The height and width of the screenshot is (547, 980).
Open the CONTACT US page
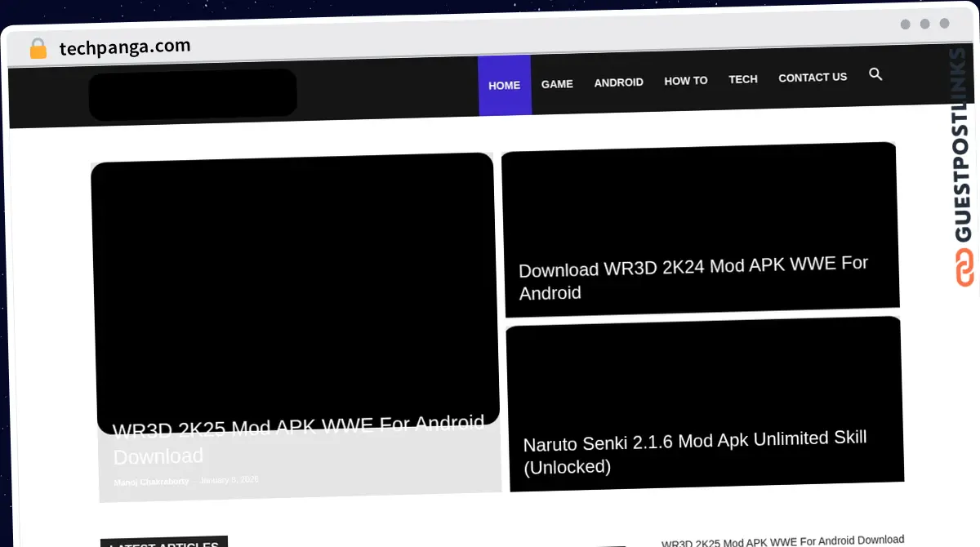tap(812, 78)
